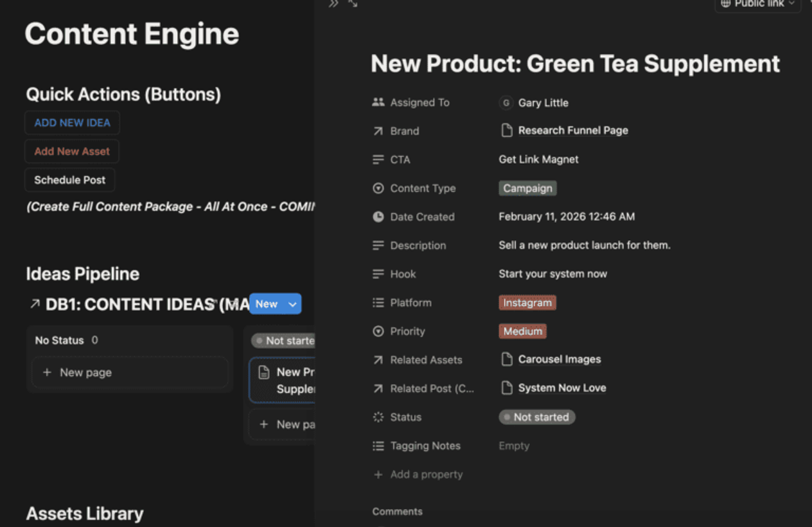Screen dimensions: 812x527
Task: Click the page icon on the New Product card
Action: coord(264,372)
